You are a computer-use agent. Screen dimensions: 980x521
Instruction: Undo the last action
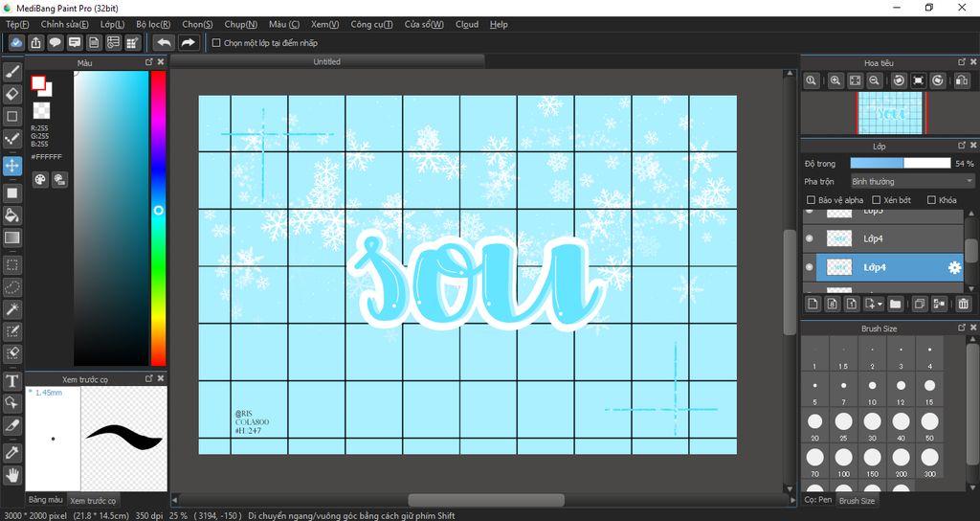pyautogui.click(x=165, y=42)
